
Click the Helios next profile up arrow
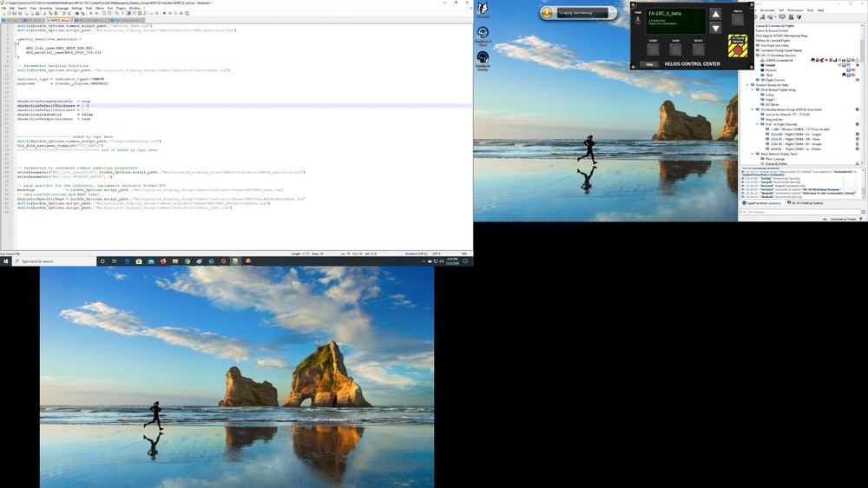point(716,15)
